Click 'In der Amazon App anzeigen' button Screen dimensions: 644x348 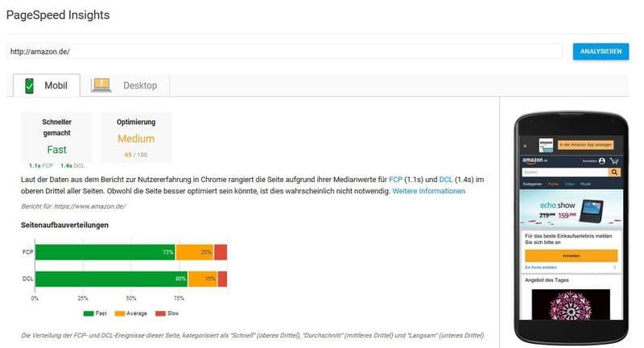coord(586,145)
